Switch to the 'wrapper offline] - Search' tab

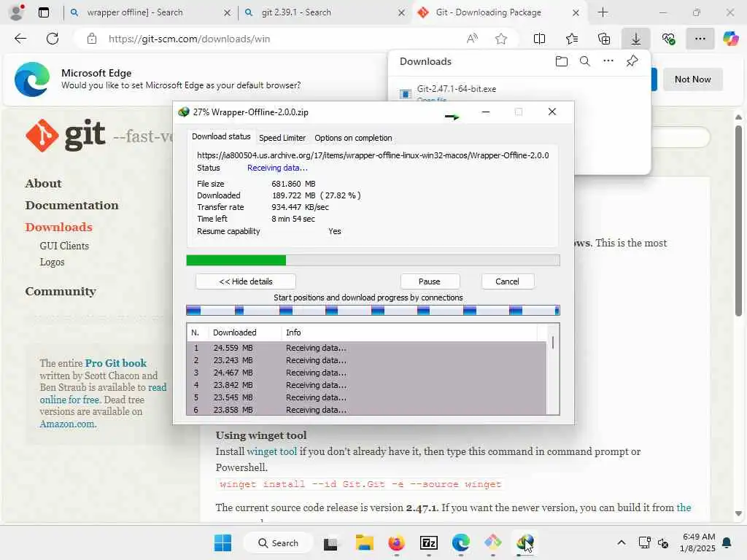click(x=149, y=12)
